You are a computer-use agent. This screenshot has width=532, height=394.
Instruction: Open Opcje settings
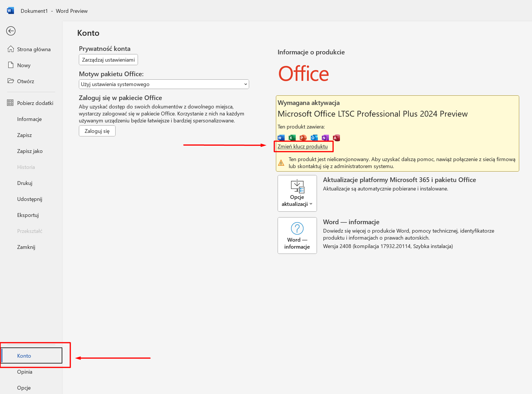click(31, 388)
